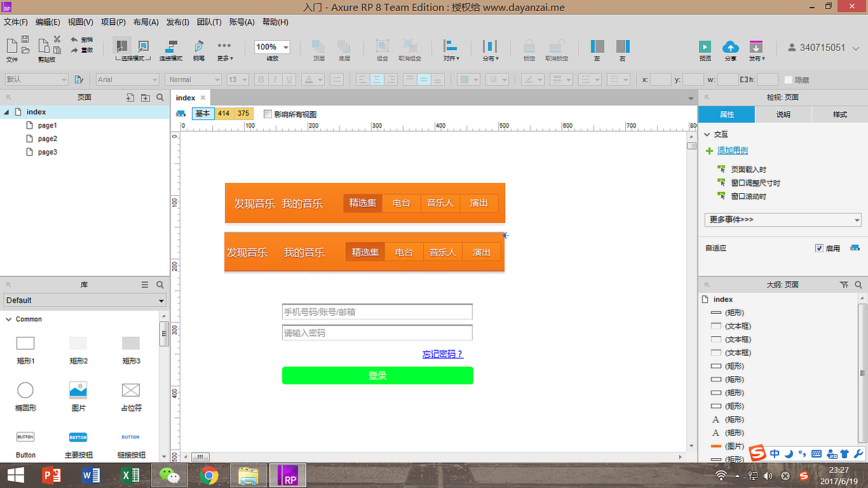Click the green login (登录) button
This screenshot has width=868, height=488.
click(x=378, y=375)
